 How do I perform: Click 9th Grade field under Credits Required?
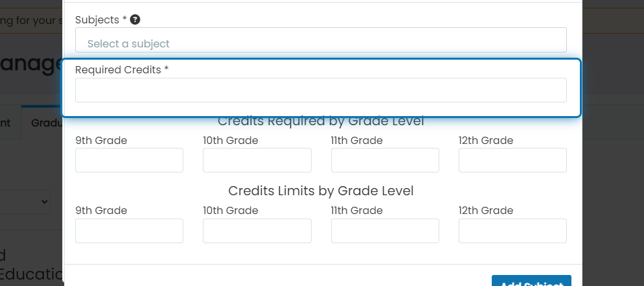point(129,160)
